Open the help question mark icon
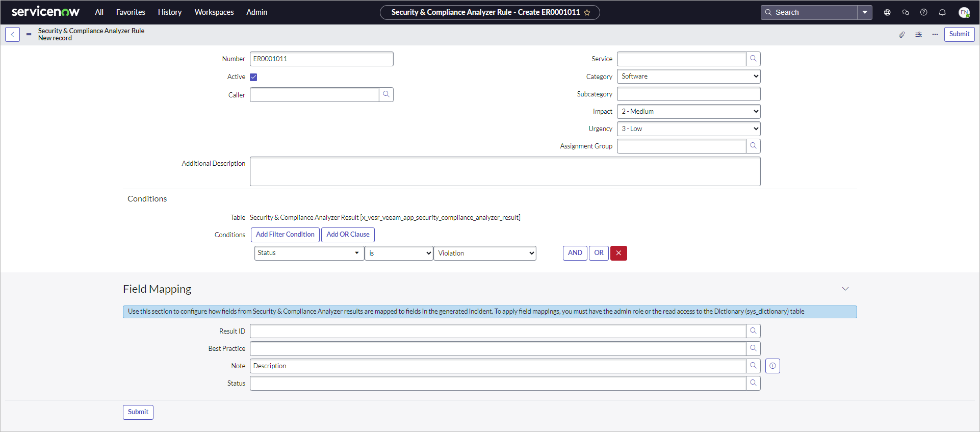The height and width of the screenshot is (432, 980). click(924, 12)
